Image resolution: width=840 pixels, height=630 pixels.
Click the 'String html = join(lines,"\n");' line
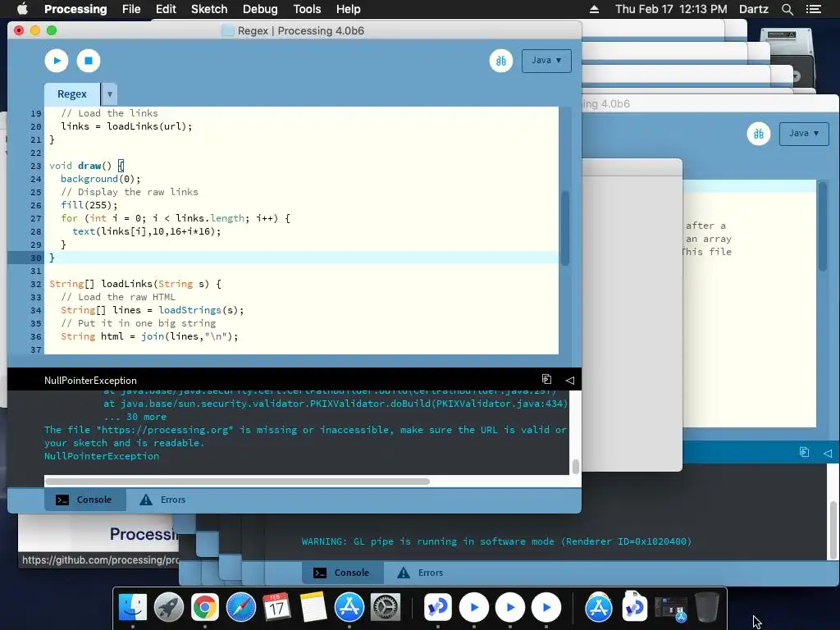click(x=149, y=336)
